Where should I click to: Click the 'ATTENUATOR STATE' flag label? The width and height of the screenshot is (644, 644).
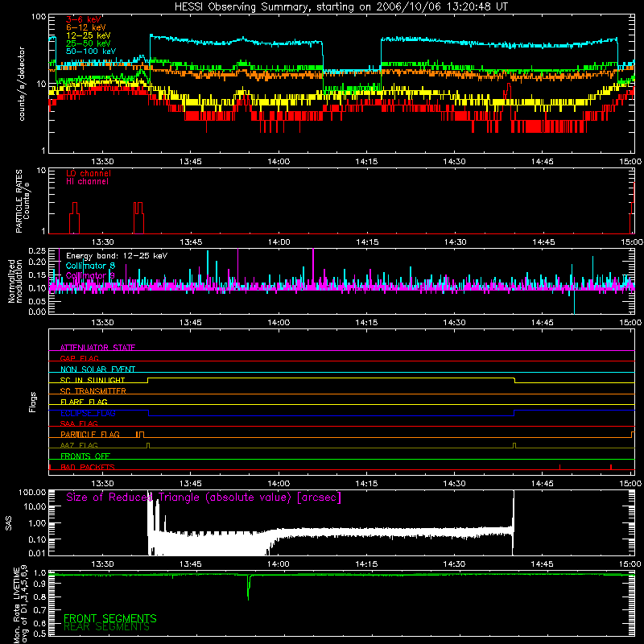[x=97, y=348]
